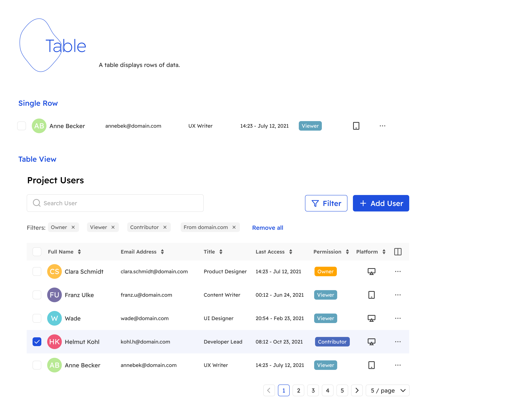Enable checkbox for Clara Schmidt row
This screenshot has width=512, height=420.
pyautogui.click(x=37, y=271)
